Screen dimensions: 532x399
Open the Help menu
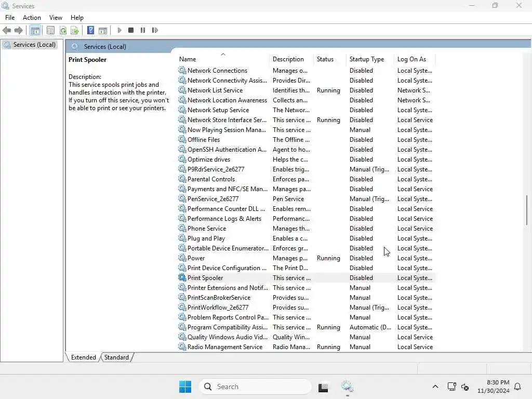pyautogui.click(x=77, y=18)
